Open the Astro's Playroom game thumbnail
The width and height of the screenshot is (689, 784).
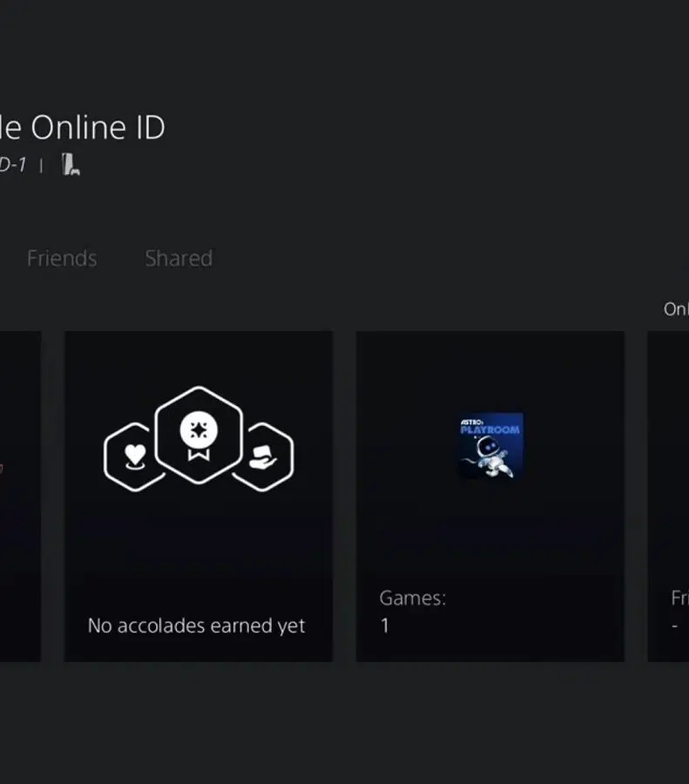click(491, 445)
